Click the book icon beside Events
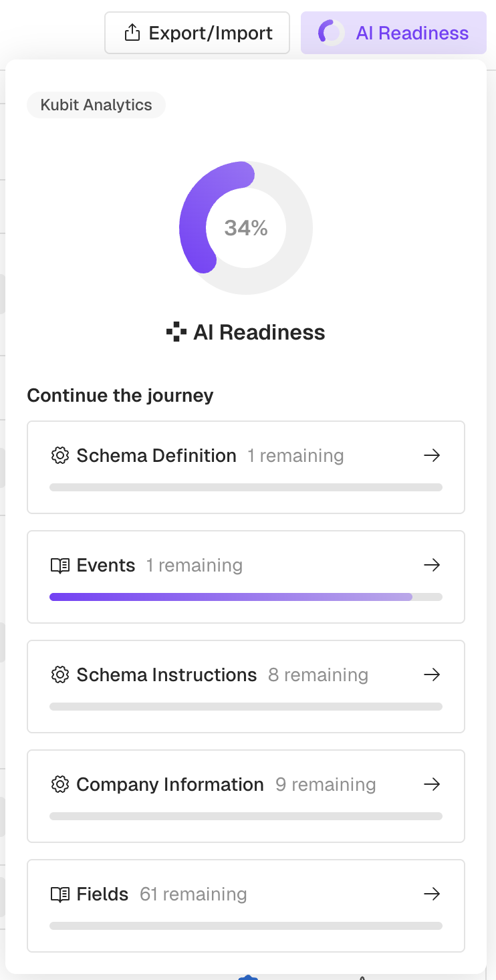The image size is (496, 980). (60, 566)
